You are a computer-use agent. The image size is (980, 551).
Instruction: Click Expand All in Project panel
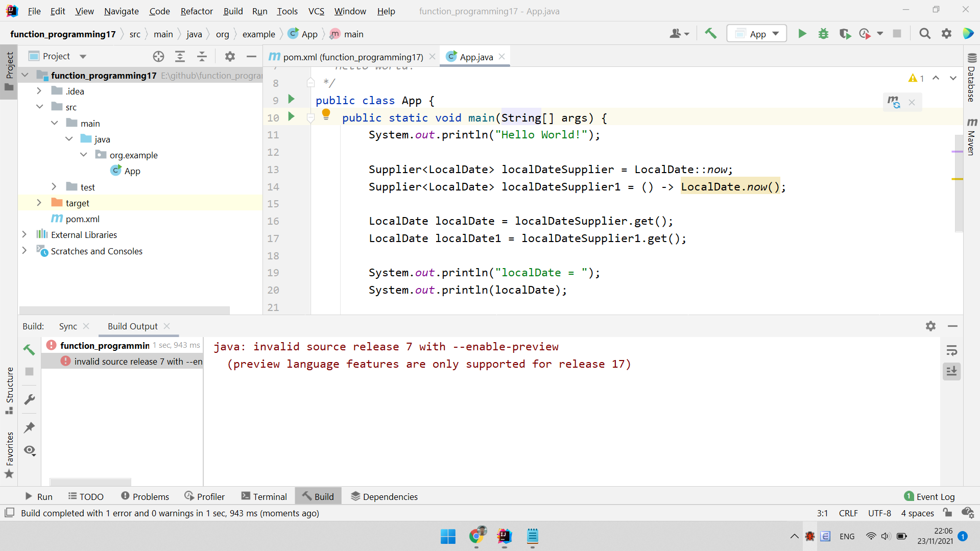pos(180,56)
